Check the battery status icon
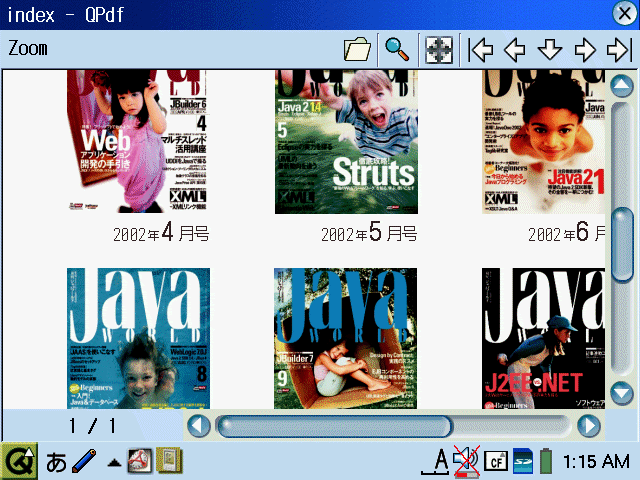The height and width of the screenshot is (480, 640). tap(546, 461)
